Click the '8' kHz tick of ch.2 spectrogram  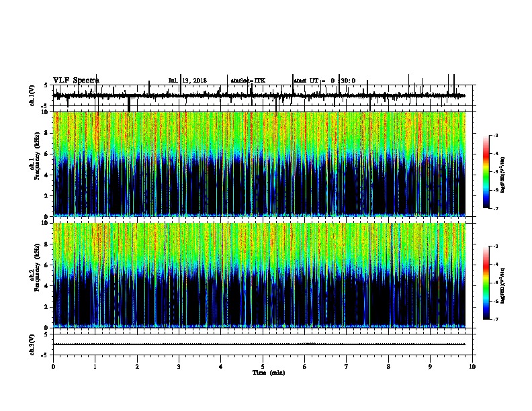(46, 244)
